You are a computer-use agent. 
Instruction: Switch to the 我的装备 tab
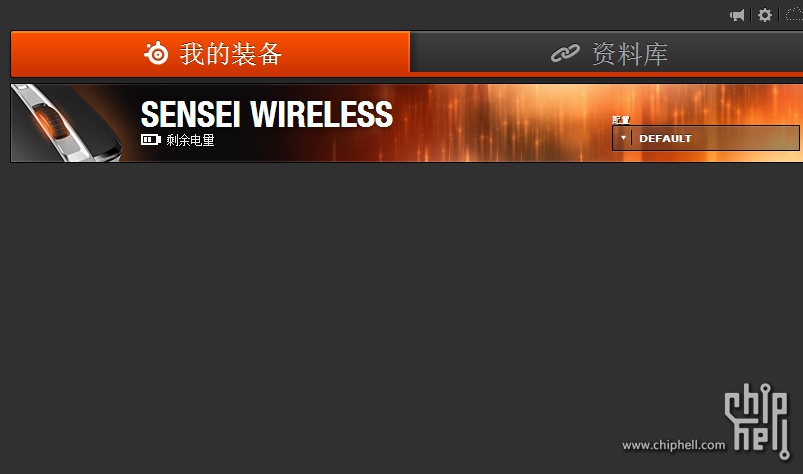coord(210,54)
